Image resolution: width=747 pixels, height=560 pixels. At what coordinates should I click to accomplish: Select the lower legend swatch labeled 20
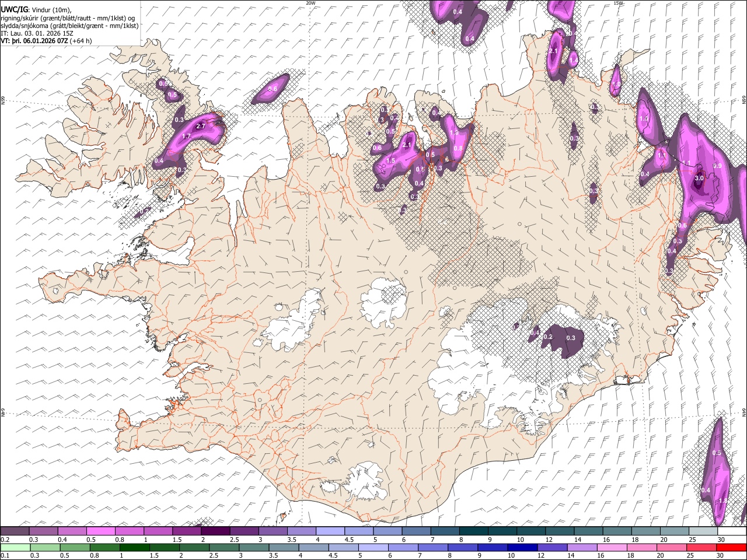(x=672, y=547)
